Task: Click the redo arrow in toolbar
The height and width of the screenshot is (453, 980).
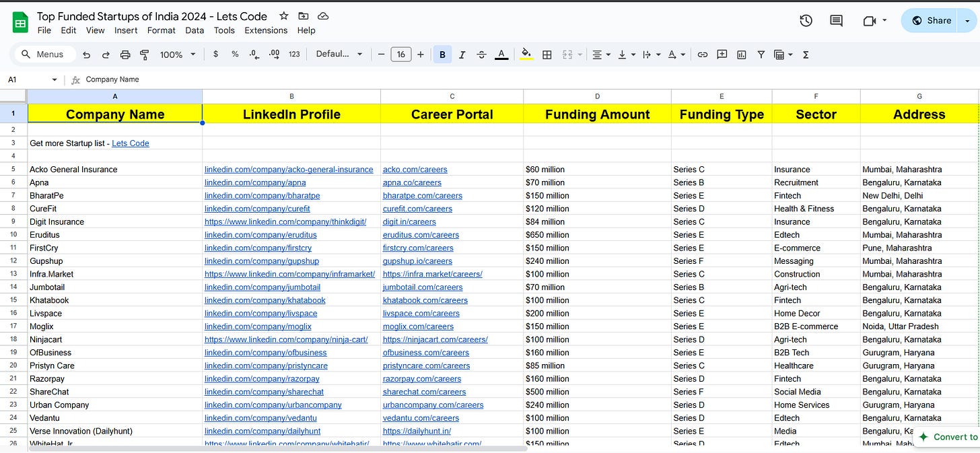Action: [x=106, y=55]
